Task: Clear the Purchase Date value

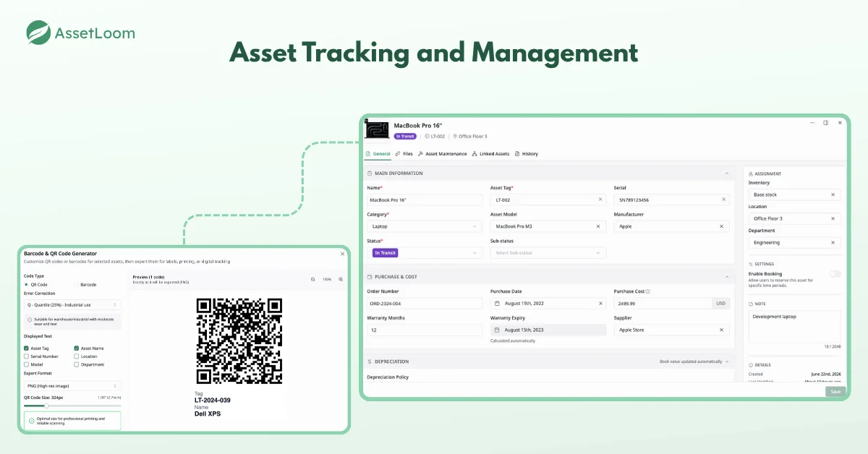Action: pyautogui.click(x=600, y=304)
